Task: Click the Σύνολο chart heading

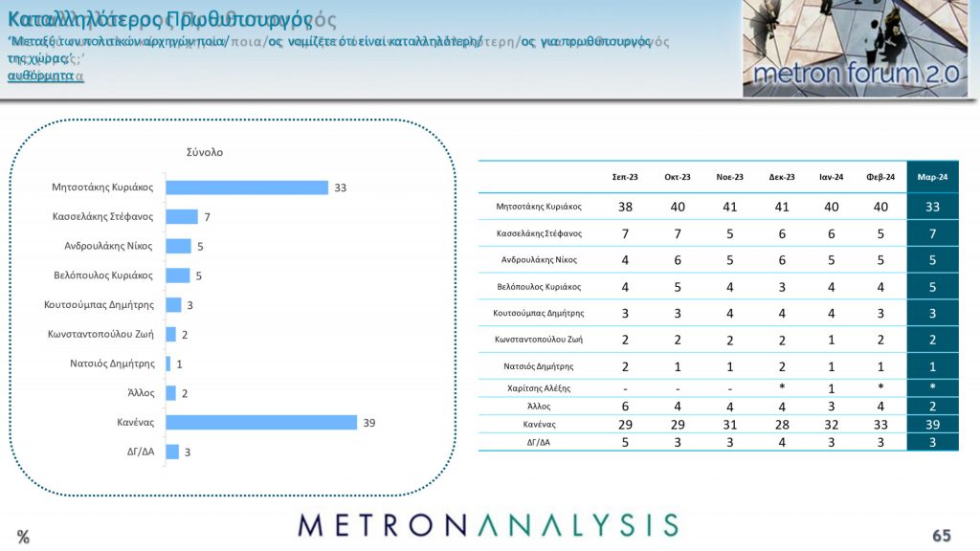Action: pos(204,152)
